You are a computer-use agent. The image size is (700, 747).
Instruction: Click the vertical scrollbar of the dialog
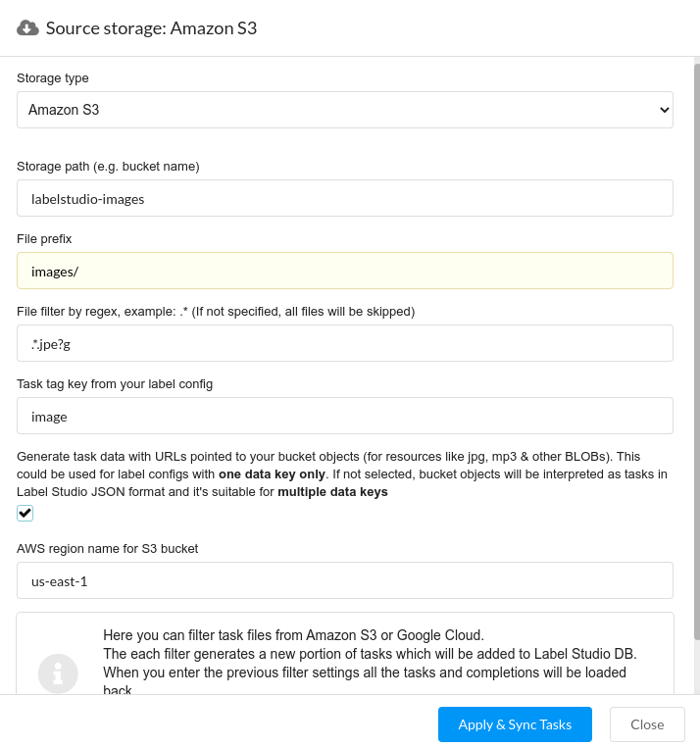point(697,353)
